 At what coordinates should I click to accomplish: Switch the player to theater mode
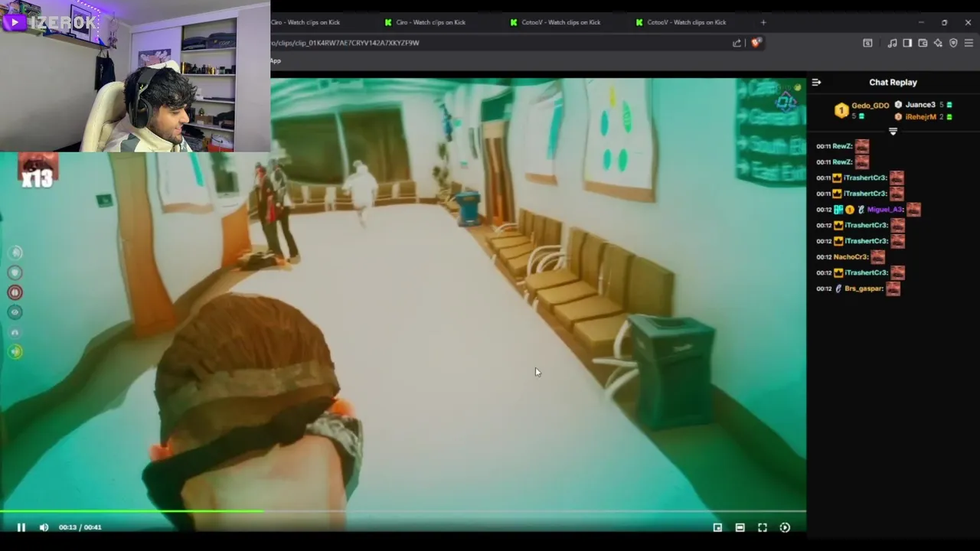pos(740,527)
